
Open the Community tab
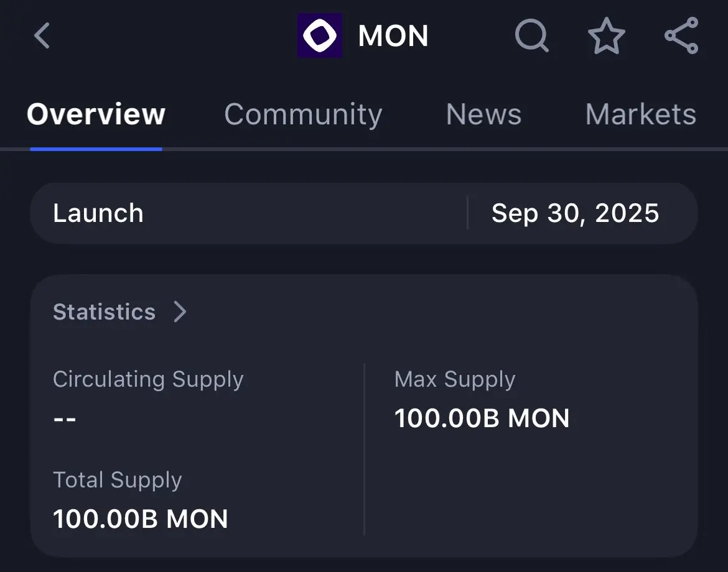303,114
